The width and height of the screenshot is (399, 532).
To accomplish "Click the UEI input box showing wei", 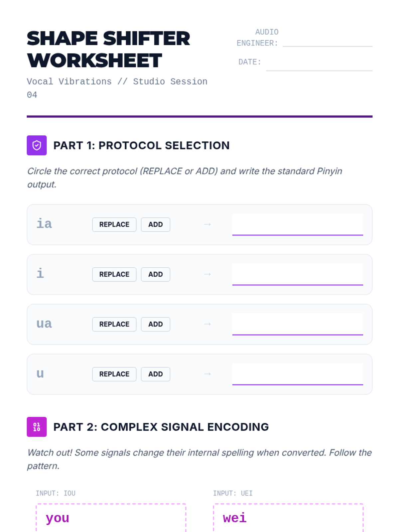I will pyautogui.click(x=288, y=518).
